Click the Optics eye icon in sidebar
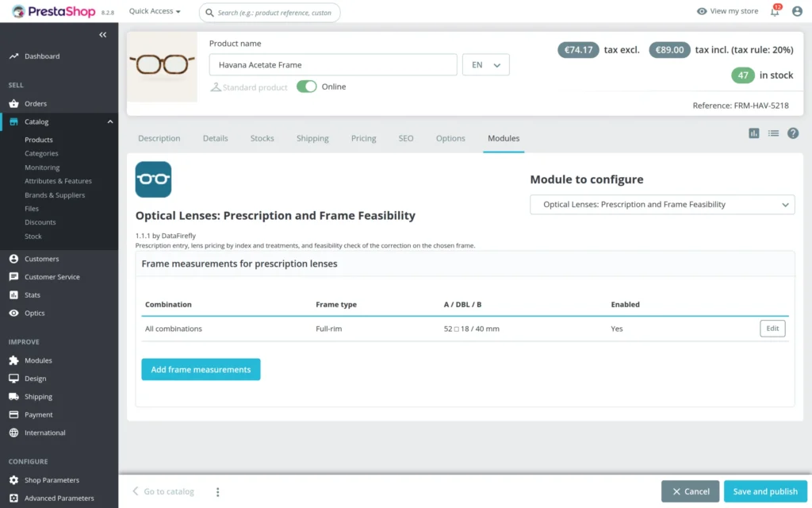This screenshot has width=812, height=508. tap(14, 313)
